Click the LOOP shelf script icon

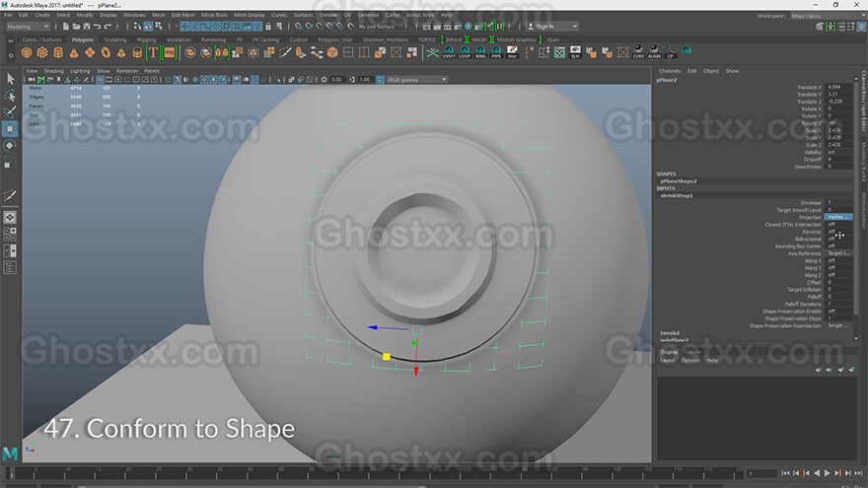(x=465, y=52)
